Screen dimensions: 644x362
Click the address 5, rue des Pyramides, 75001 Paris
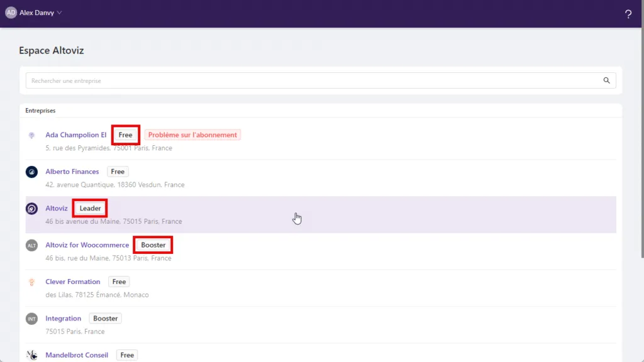tap(108, 148)
